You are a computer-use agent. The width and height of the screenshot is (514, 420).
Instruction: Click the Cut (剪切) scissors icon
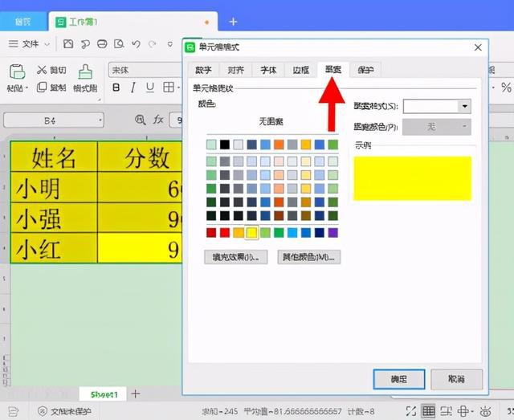pos(43,70)
